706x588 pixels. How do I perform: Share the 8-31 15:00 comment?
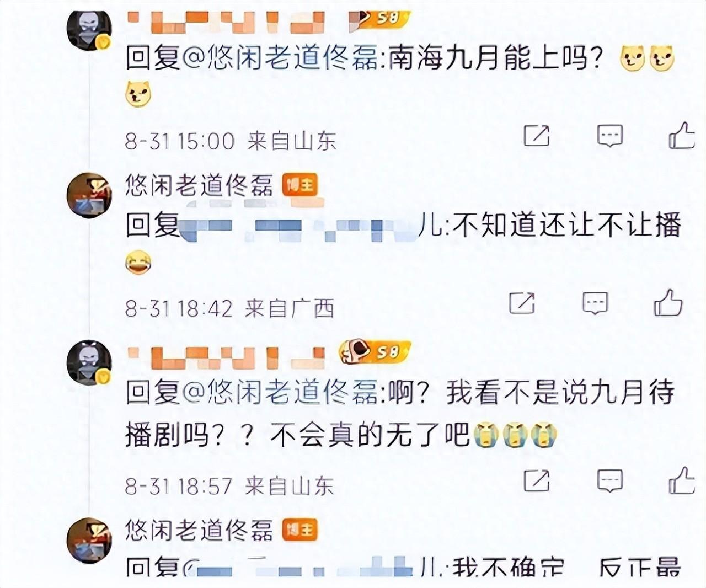(x=536, y=136)
